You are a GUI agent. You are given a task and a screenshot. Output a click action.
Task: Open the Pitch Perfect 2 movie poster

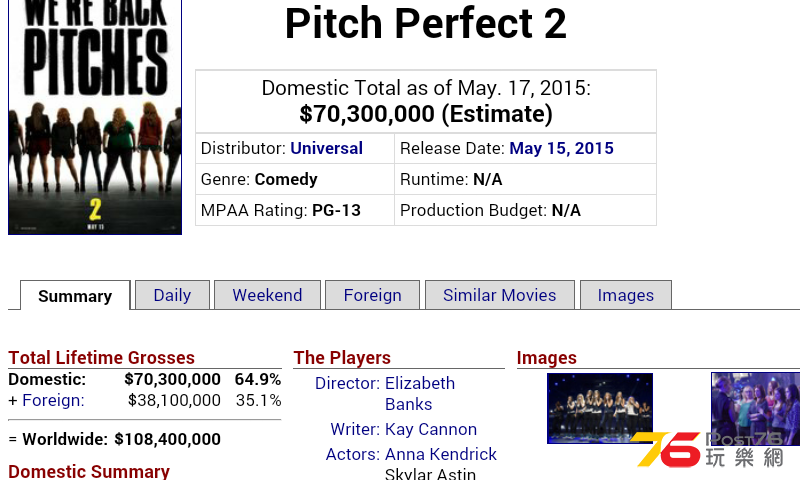[95, 117]
